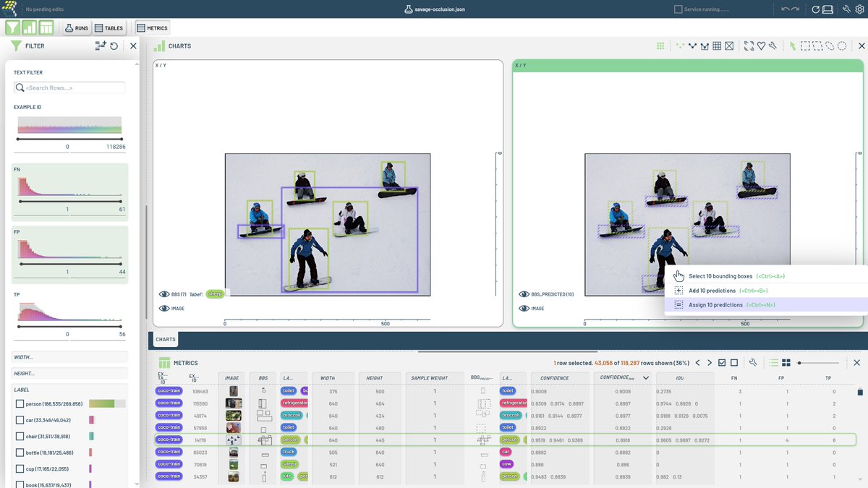The height and width of the screenshot is (488, 868).
Task: Toggle visibility of BBS_PREDICTED (10) layer
Action: pos(524,294)
